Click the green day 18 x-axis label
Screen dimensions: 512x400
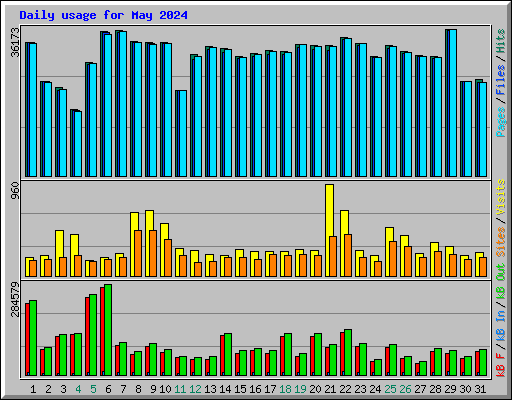click(285, 389)
